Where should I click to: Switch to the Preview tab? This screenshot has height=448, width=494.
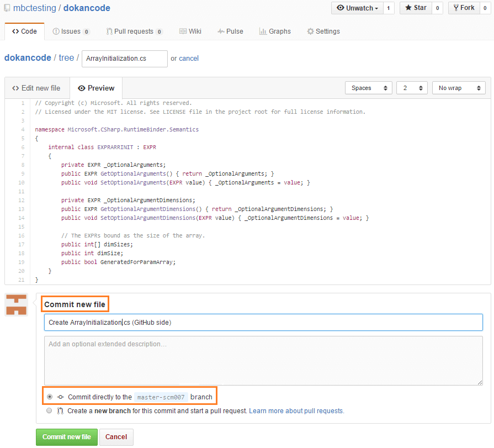pyautogui.click(x=96, y=87)
